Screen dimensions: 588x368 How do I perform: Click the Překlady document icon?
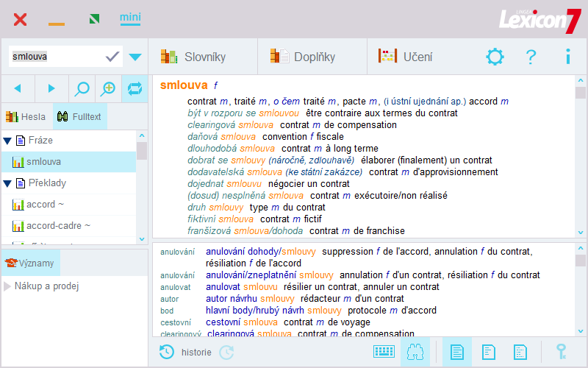pyautogui.click(x=21, y=183)
